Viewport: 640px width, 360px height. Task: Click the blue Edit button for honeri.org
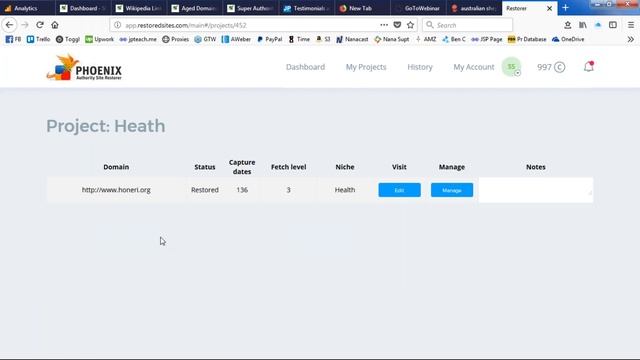click(x=399, y=190)
